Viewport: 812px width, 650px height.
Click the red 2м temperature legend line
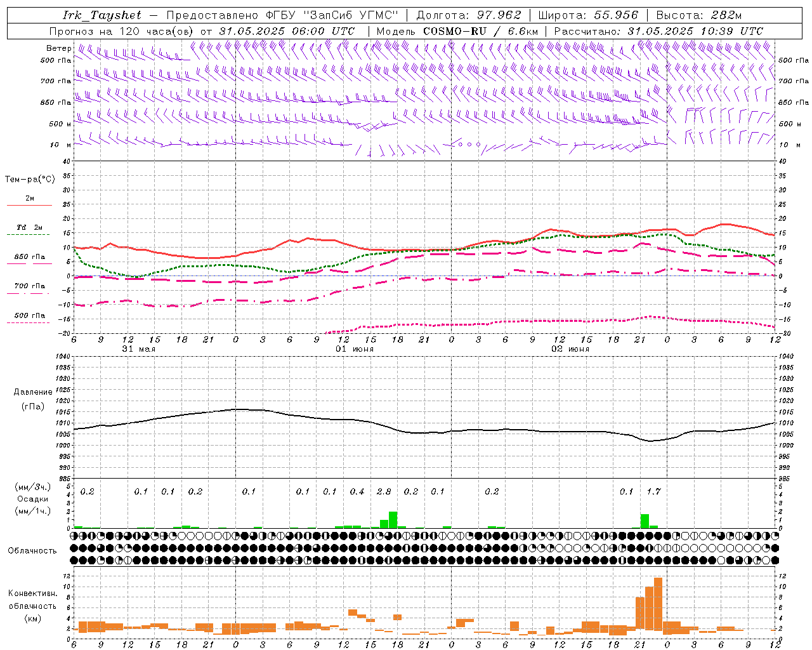pos(29,205)
